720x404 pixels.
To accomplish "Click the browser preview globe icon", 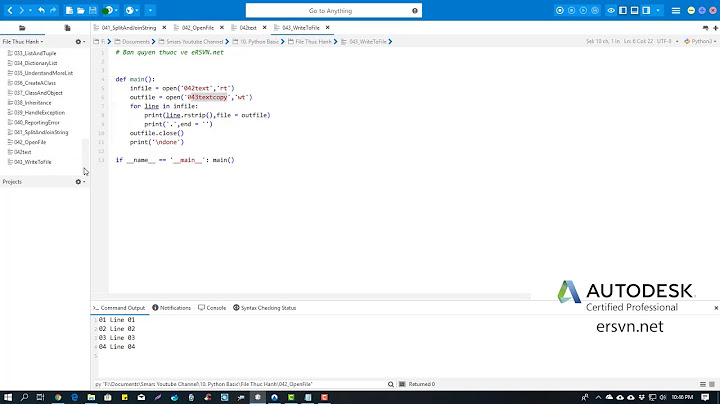I will (129, 10).
